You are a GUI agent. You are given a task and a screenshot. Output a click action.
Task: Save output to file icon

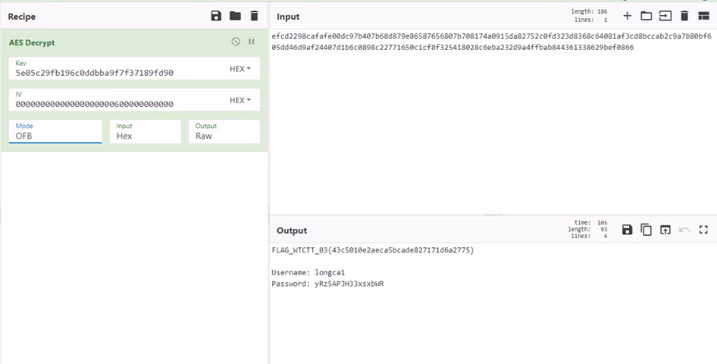coord(627,230)
